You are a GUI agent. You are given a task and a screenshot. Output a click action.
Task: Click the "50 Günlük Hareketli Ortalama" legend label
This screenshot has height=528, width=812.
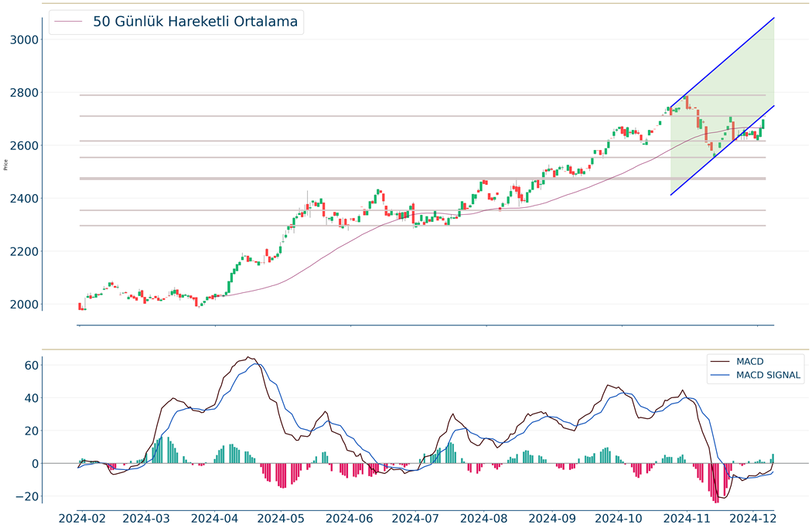(x=195, y=22)
